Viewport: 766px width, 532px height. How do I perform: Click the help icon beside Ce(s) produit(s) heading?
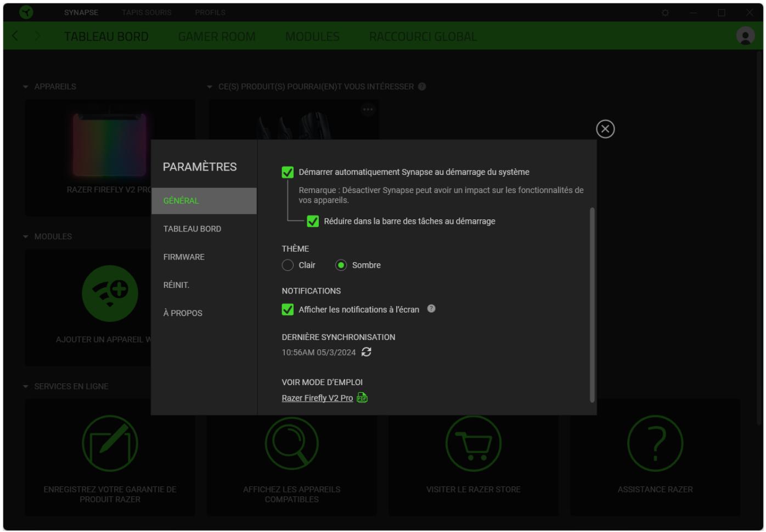click(422, 87)
